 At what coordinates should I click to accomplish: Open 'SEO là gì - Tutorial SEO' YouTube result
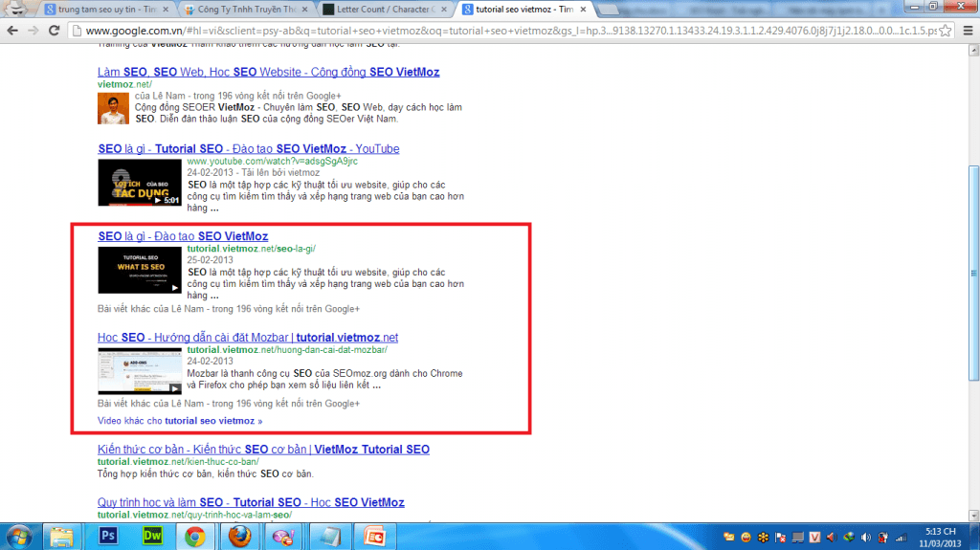[248, 149]
